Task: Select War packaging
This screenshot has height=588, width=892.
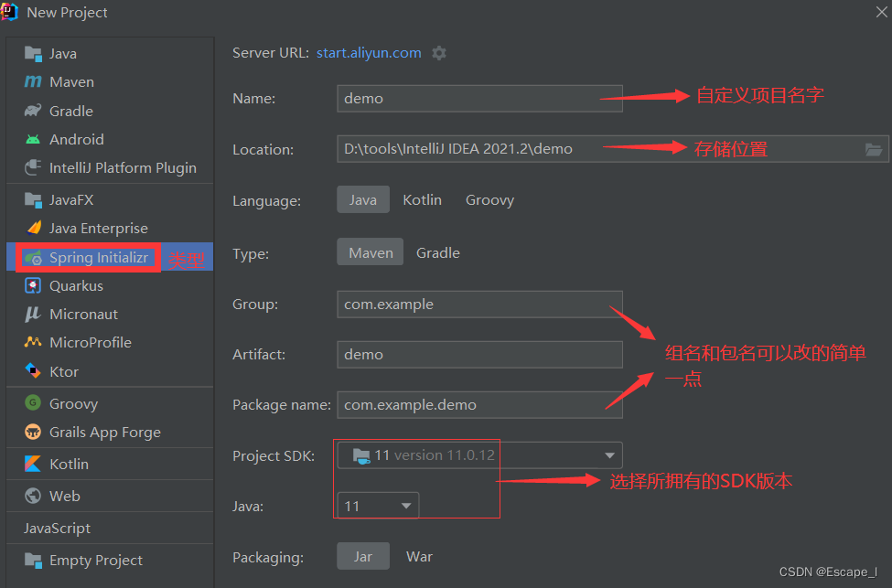Action: 419,556
